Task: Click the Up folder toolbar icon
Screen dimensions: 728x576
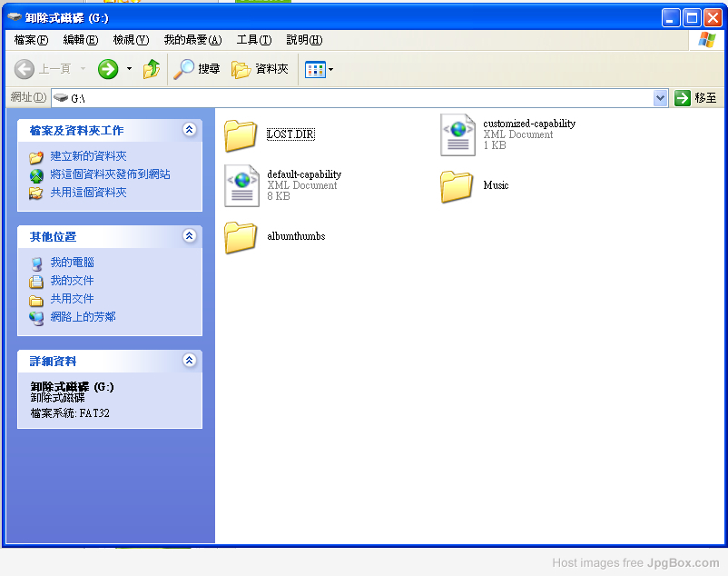Action: [x=152, y=69]
